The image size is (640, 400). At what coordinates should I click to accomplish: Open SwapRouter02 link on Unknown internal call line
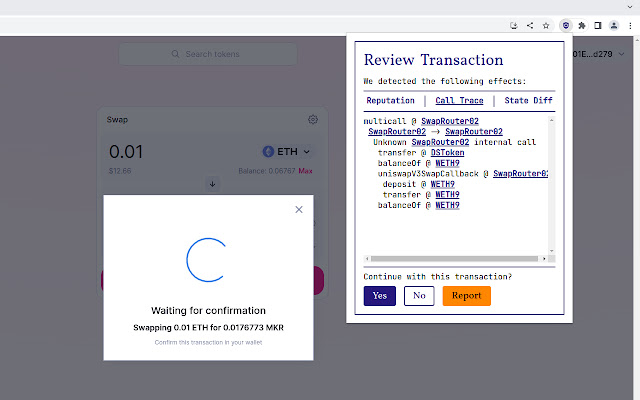pyautogui.click(x=440, y=142)
